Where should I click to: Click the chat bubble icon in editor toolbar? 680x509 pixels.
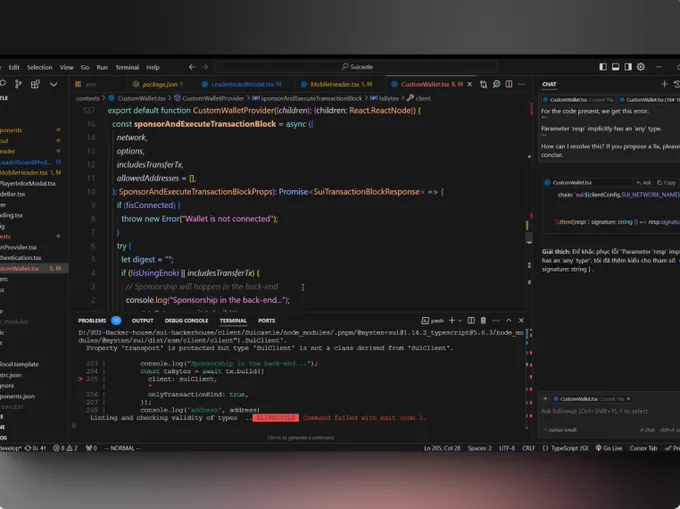point(497,84)
